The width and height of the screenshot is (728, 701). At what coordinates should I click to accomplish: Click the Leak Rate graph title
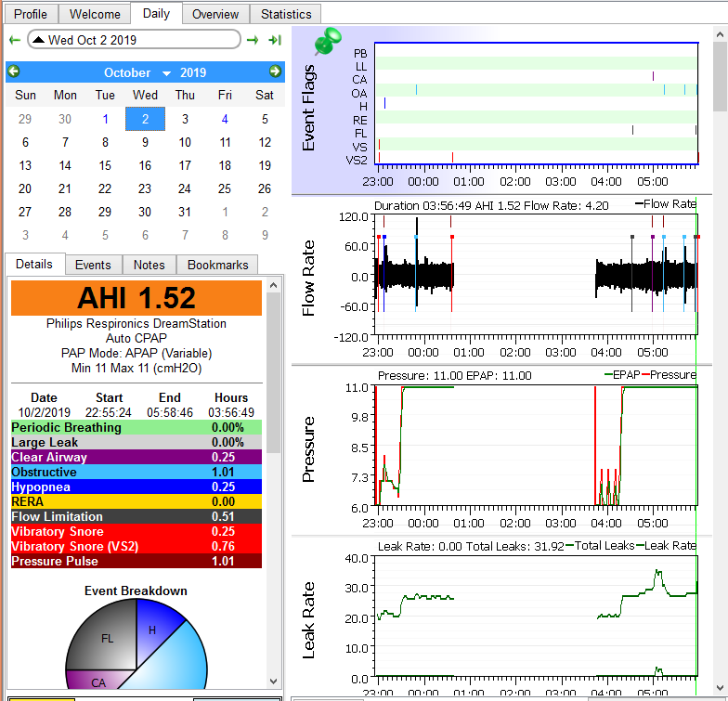[x=308, y=620]
